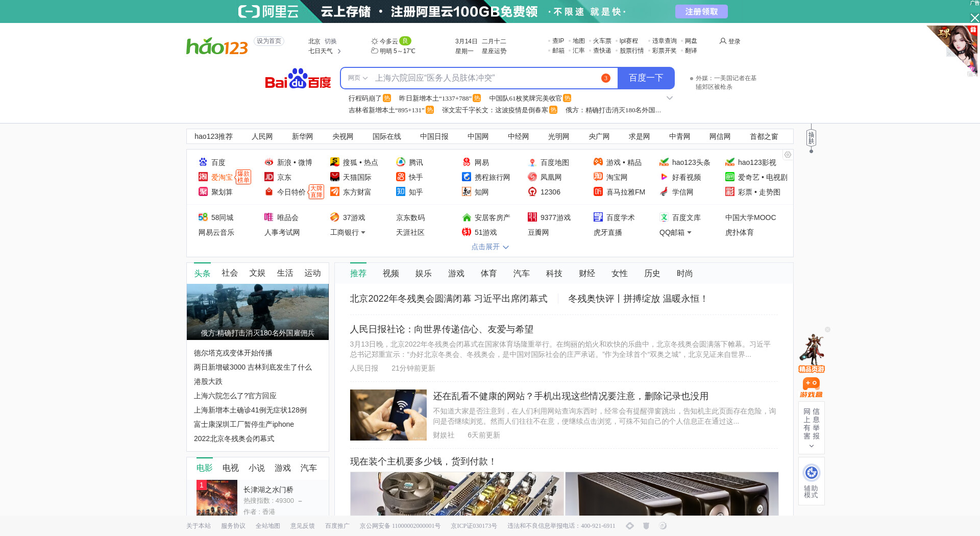This screenshot has height=536, width=980.
Task: Open 行程码崩了 hot search
Action: (365, 98)
